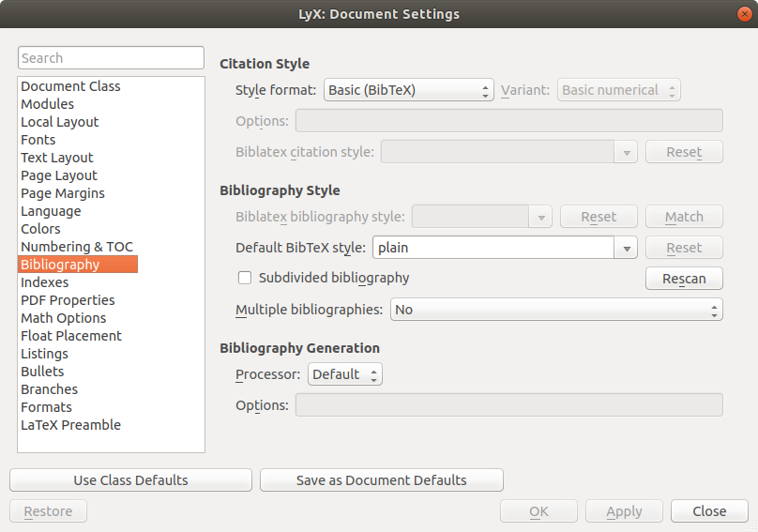This screenshot has width=758, height=532.
Task: Click the Default BibTeX style text field
Action: click(493, 248)
